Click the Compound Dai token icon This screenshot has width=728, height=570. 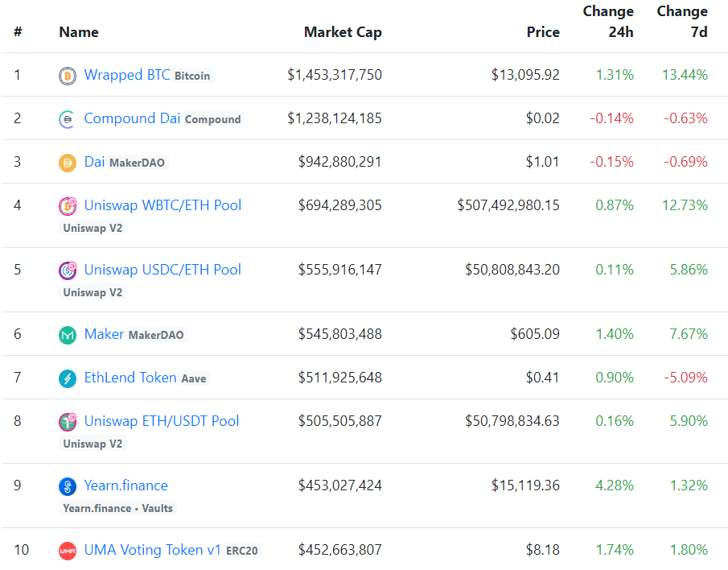(68, 118)
